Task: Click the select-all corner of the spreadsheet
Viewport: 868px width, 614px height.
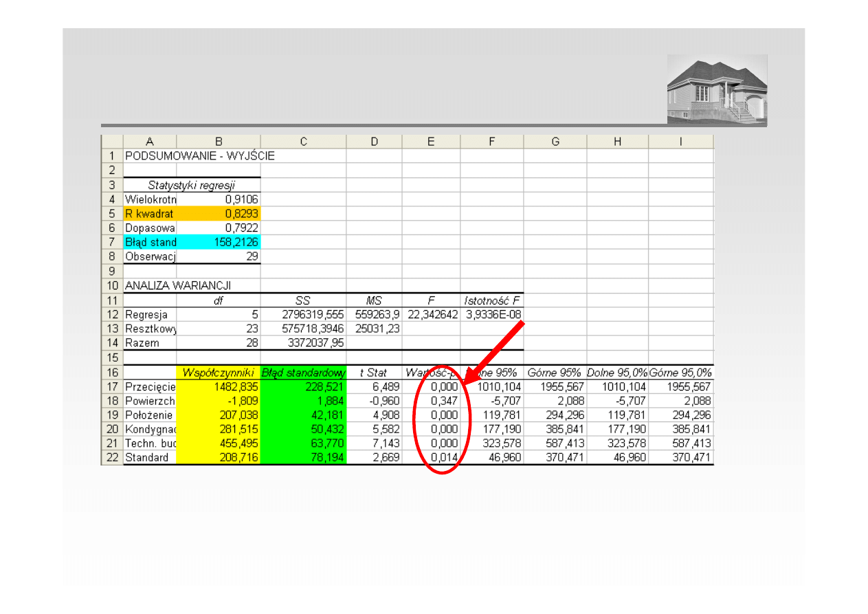Action: [112, 142]
